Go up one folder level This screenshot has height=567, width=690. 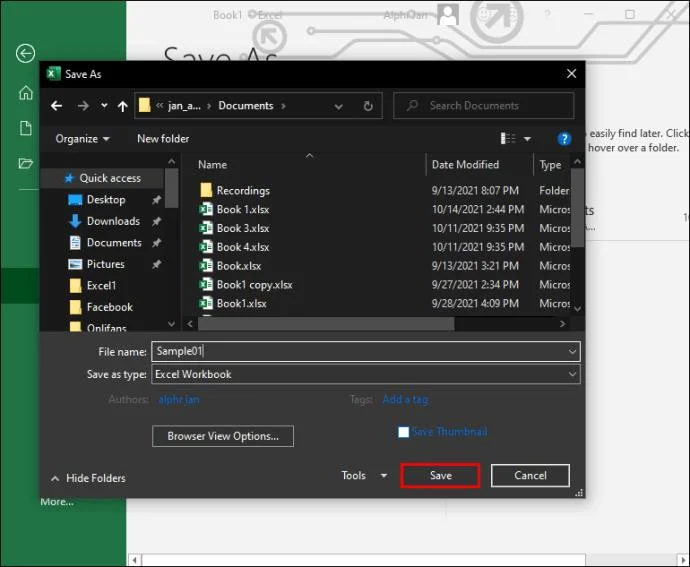(x=123, y=106)
